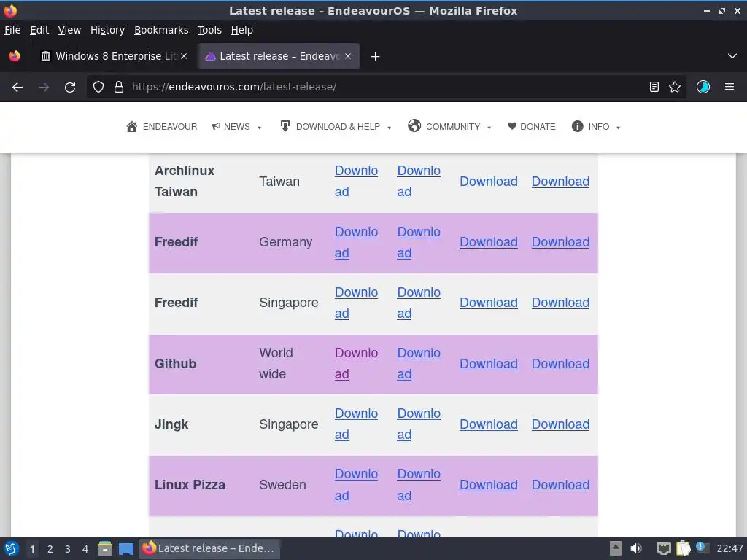Viewport: 747px width, 560px height.
Task: Open the Help menu
Action: 242,30
